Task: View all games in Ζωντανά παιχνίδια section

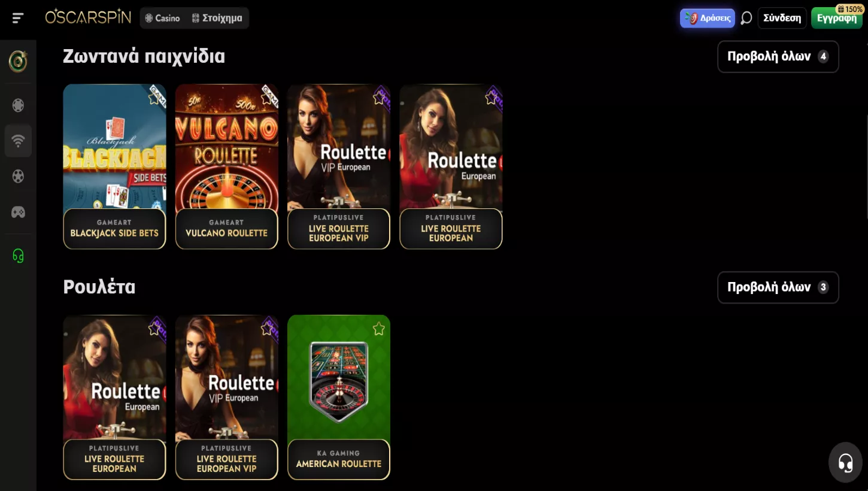Action: pos(778,56)
